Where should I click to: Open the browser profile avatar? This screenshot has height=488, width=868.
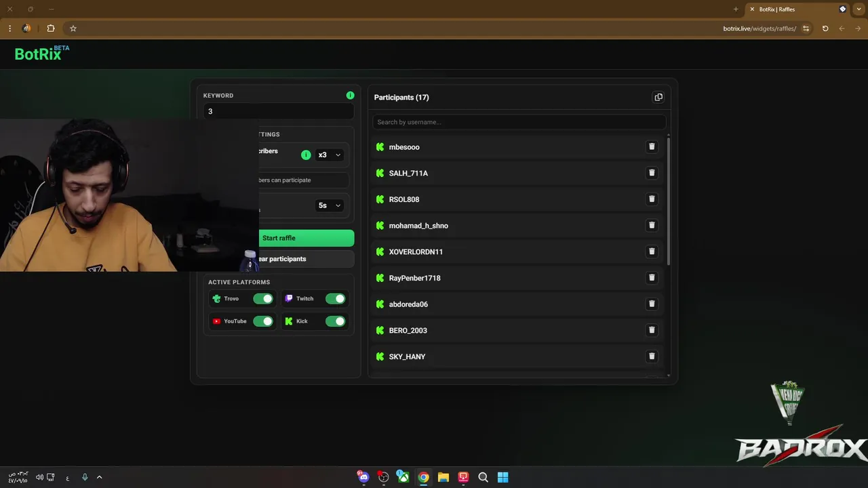tap(26, 28)
